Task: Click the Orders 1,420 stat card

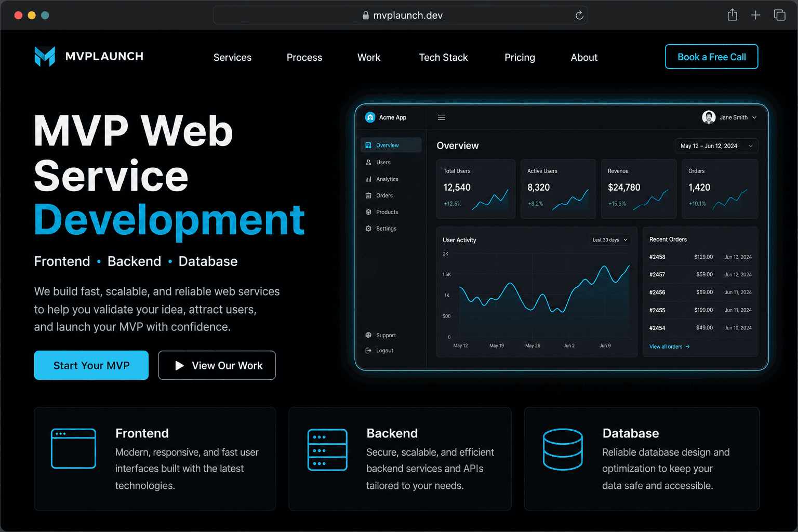Action: click(720, 189)
